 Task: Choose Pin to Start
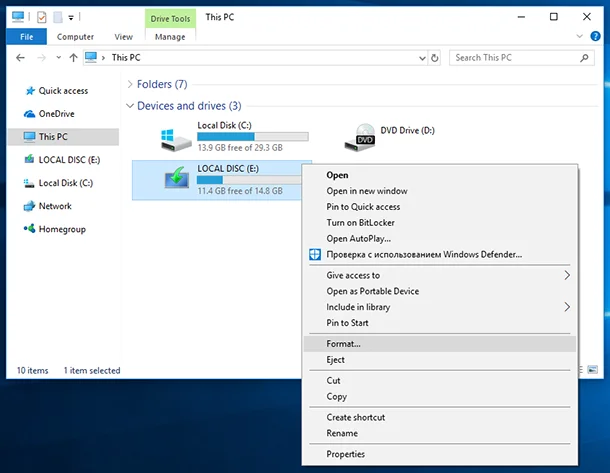440,323
